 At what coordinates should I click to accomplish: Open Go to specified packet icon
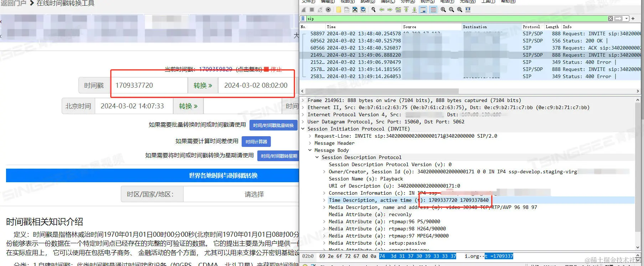[398, 10]
